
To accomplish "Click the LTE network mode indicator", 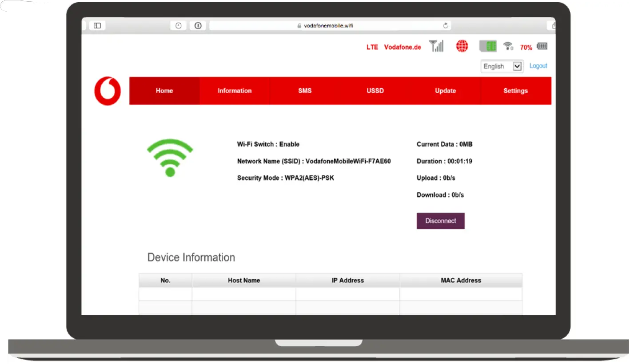I will [x=372, y=47].
